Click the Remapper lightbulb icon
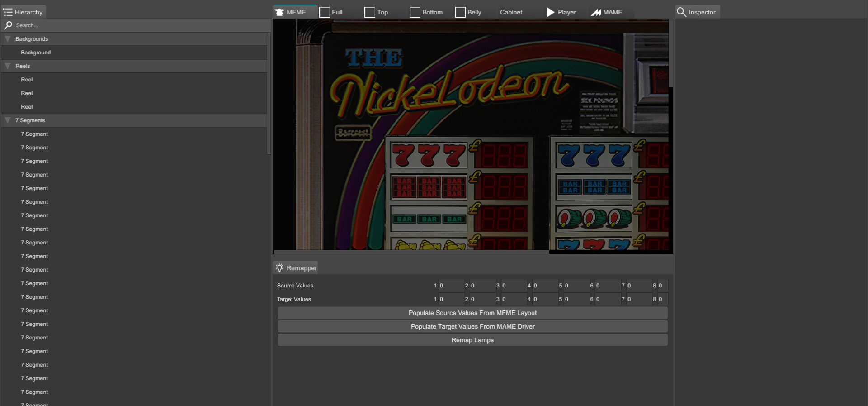868x406 pixels. pos(280,268)
